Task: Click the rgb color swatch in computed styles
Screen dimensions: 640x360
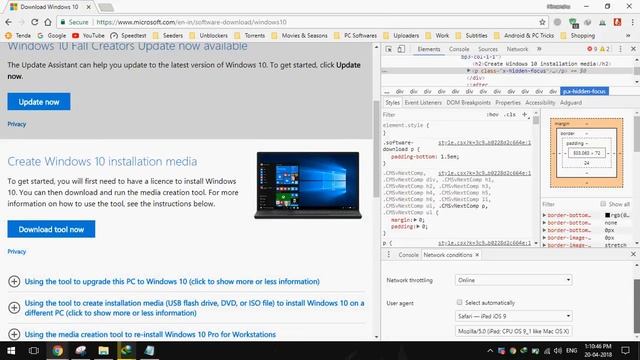Action: coord(607,215)
